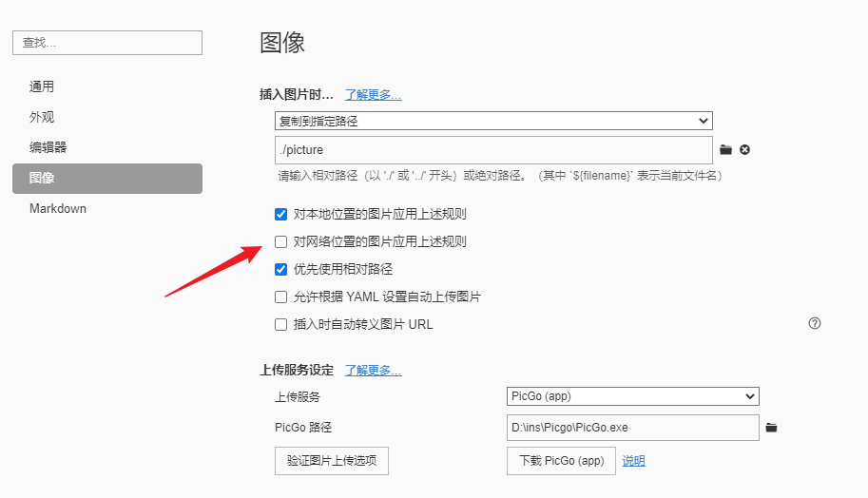Open 通用 settings section
Viewport: 868px width, 498px height.
(x=107, y=86)
